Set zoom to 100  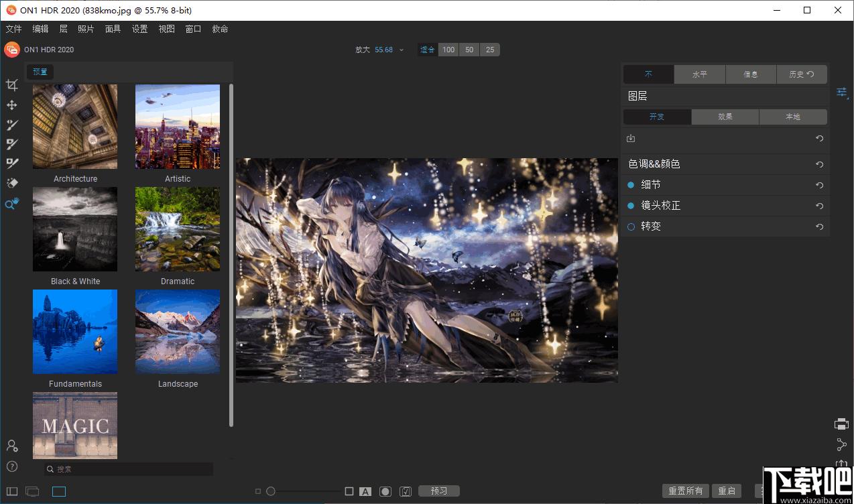pos(448,50)
